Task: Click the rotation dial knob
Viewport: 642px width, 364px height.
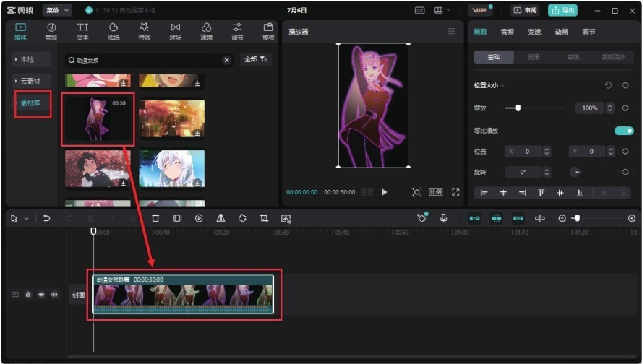Action: click(x=575, y=172)
